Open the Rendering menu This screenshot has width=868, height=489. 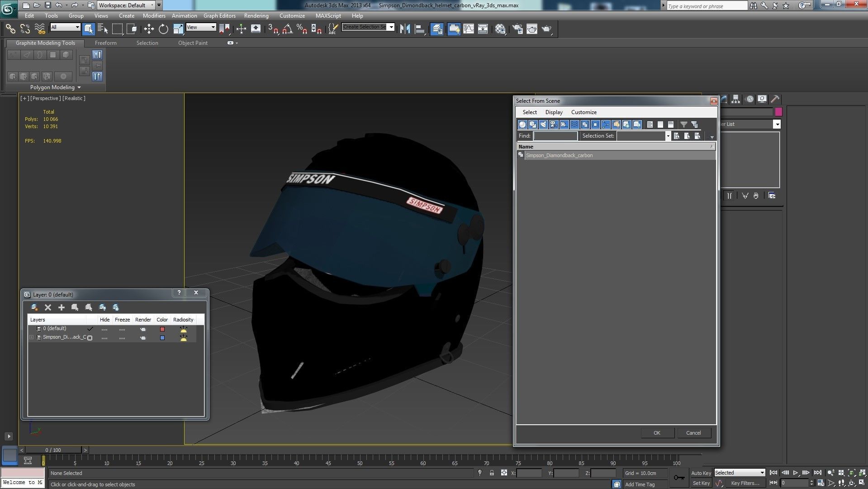(x=256, y=15)
